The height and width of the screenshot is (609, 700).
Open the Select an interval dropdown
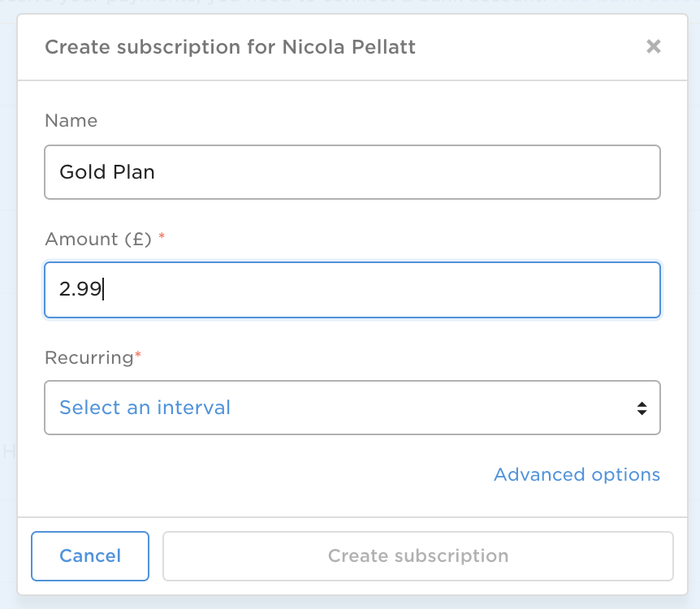pos(352,408)
